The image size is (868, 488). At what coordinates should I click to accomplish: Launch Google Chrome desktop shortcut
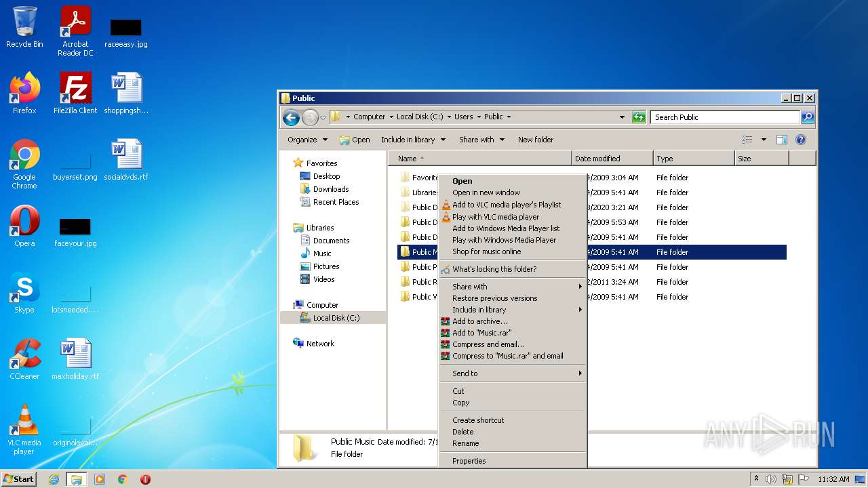coord(24,164)
